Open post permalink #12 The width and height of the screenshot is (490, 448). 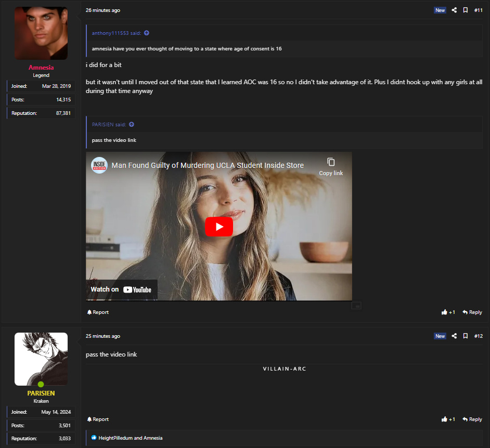click(x=479, y=336)
